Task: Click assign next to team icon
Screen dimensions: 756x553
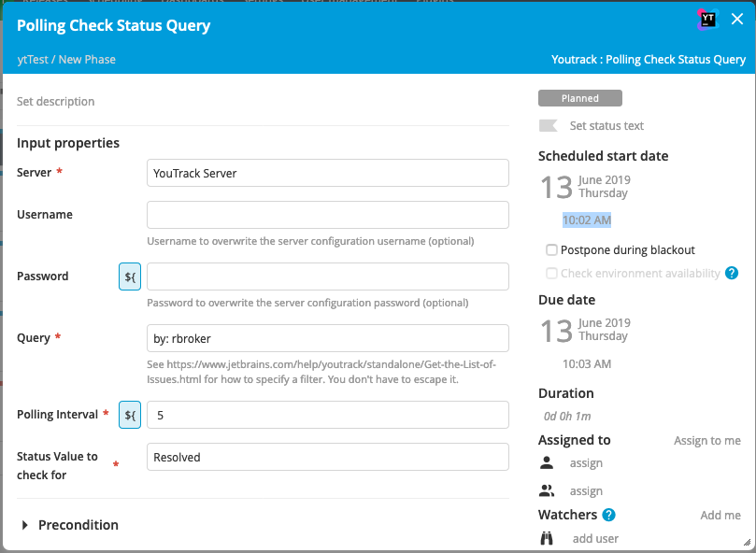Action: click(586, 490)
